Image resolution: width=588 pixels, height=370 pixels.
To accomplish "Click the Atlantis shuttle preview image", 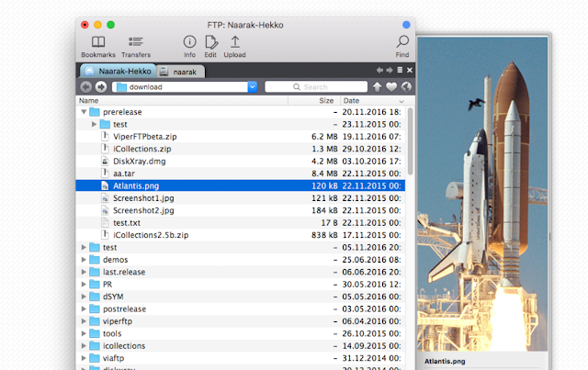I will click(x=482, y=194).
